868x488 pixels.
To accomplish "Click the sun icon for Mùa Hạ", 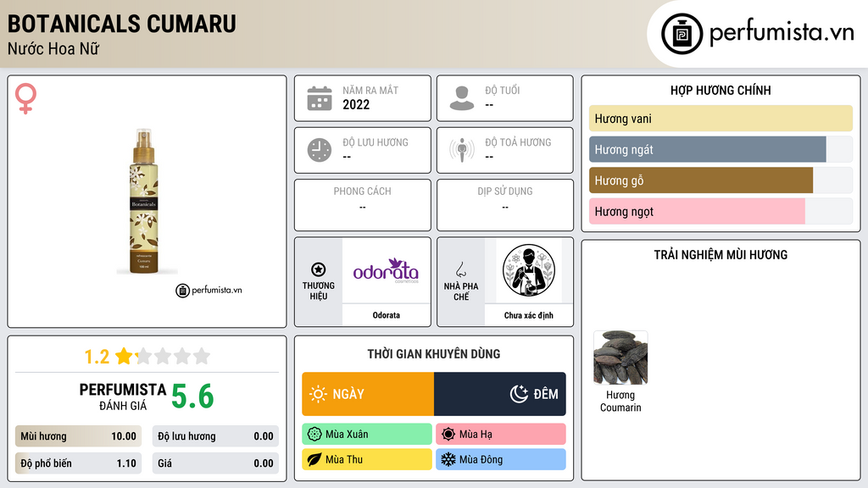I will [448, 435].
